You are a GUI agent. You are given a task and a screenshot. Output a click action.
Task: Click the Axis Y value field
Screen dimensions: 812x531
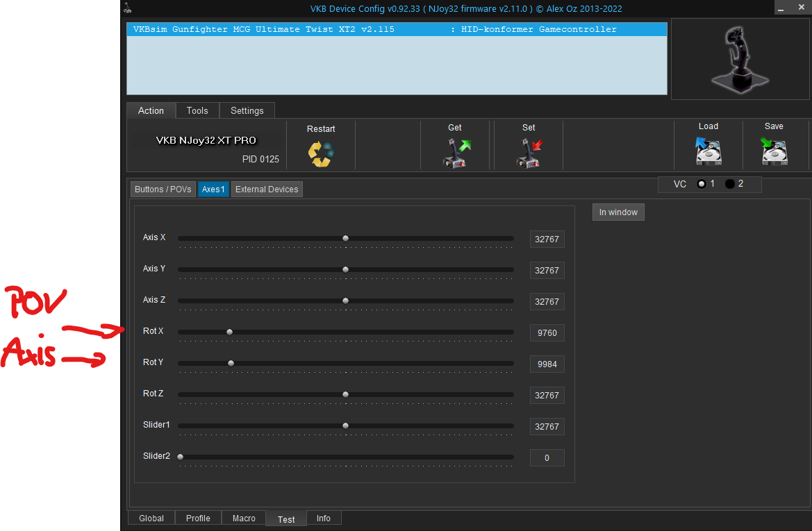[x=547, y=270]
